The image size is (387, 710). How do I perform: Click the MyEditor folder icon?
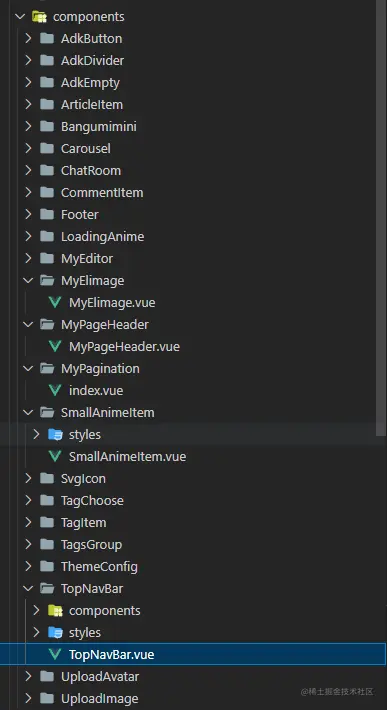tap(47, 259)
